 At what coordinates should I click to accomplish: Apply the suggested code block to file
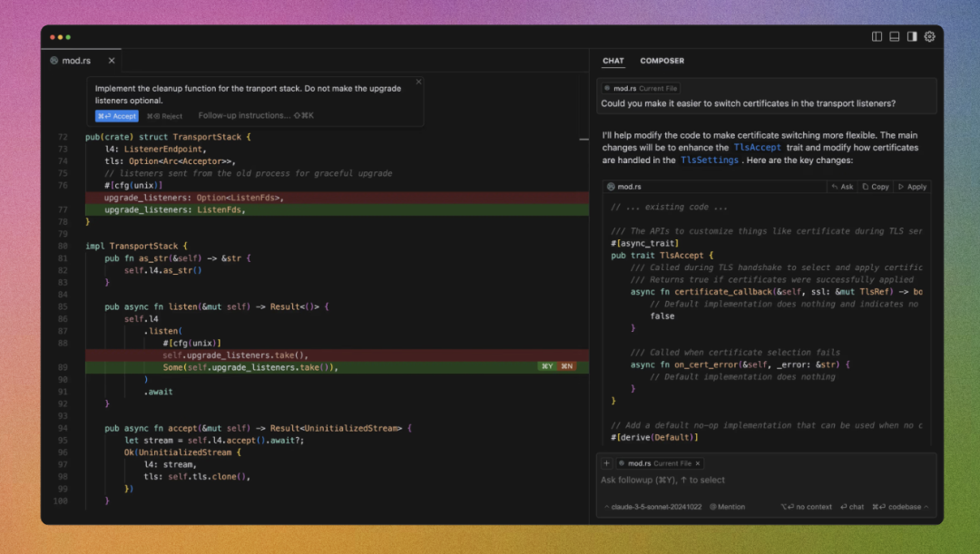pyautogui.click(x=912, y=187)
